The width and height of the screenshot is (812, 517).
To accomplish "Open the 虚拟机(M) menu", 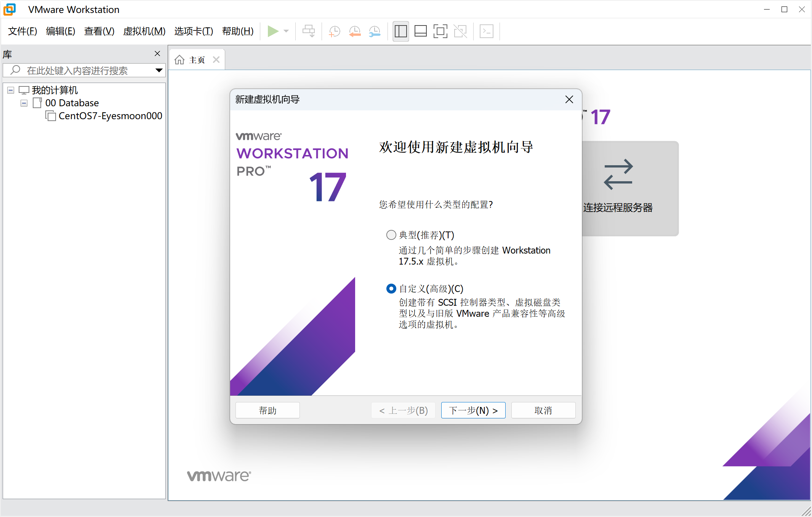I will [144, 31].
